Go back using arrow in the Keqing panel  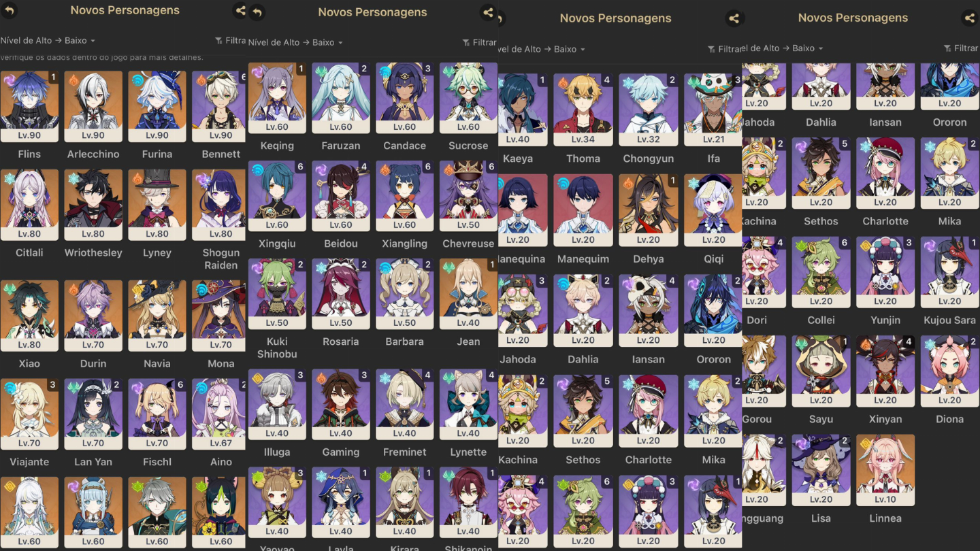[x=257, y=12]
